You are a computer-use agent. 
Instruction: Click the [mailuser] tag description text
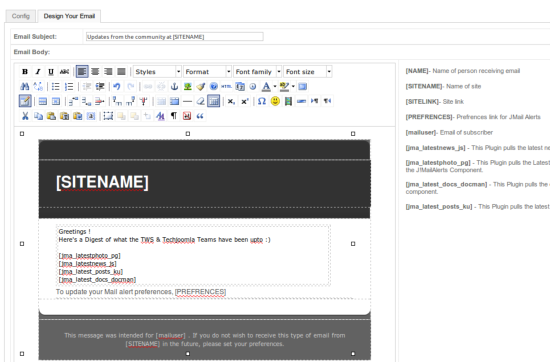[x=449, y=133]
